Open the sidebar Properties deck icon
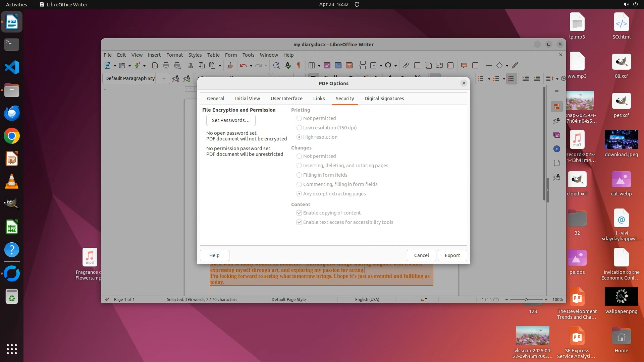The height and width of the screenshot is (362, 644). point(557,107)
